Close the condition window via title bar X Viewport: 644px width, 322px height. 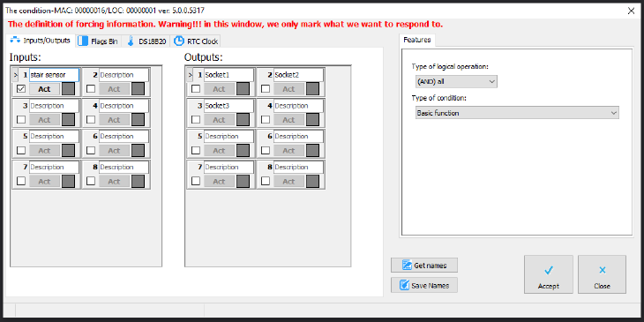632,11
